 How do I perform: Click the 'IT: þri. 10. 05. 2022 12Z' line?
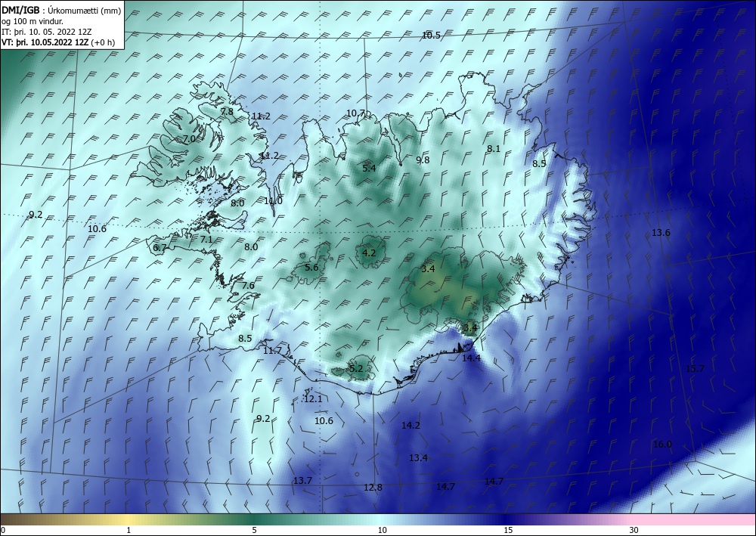(x=46, y=32)
